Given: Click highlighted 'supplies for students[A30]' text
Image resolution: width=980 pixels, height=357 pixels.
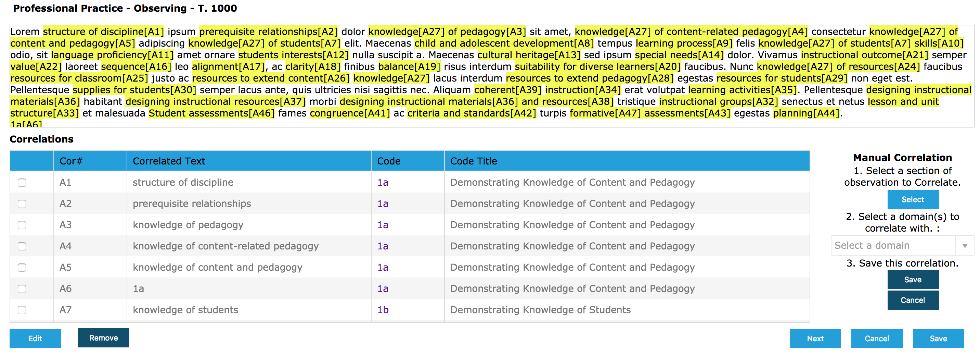Looking at the screenshot, I should (134, 90).
